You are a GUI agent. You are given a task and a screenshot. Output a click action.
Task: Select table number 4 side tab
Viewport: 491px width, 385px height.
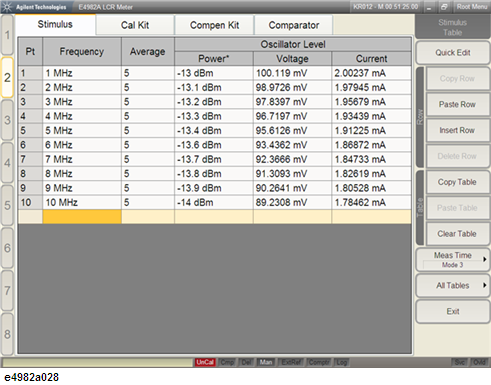tap(7, 163)
